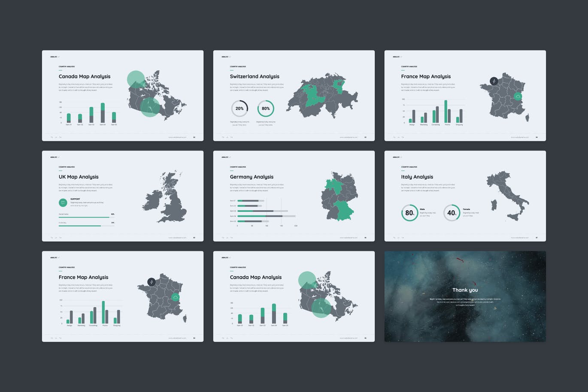The height and width of the screenshot is (392, 588).
Task: Select the UK map graphic
Action: click(166, 197)
